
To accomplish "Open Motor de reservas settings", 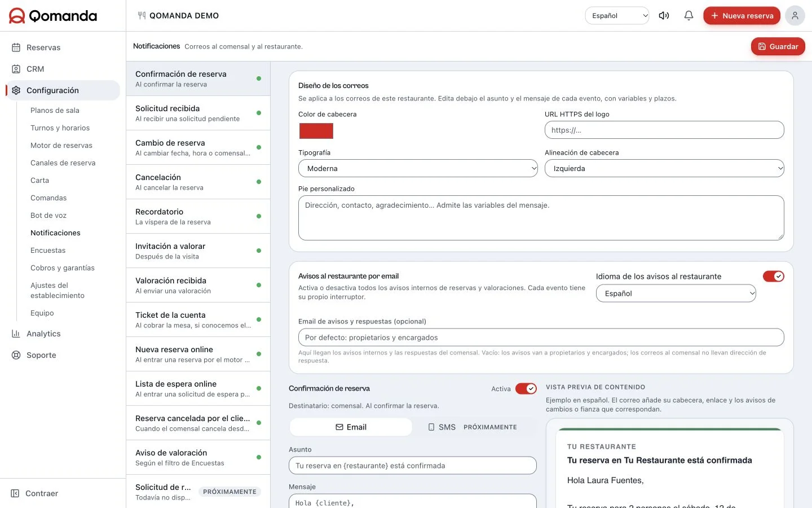I will [61, 146].
